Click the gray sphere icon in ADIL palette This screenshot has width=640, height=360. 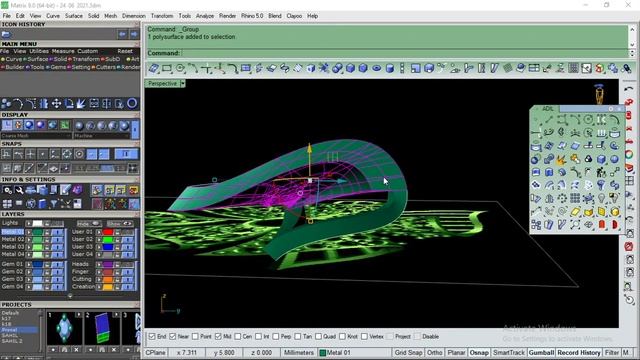pyautogui.click(x=614, y=159)
